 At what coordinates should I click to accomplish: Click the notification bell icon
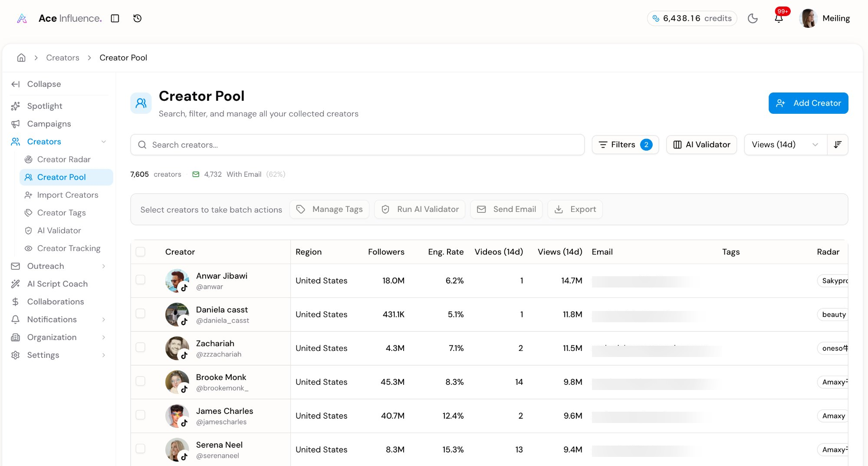click(779, 18)
